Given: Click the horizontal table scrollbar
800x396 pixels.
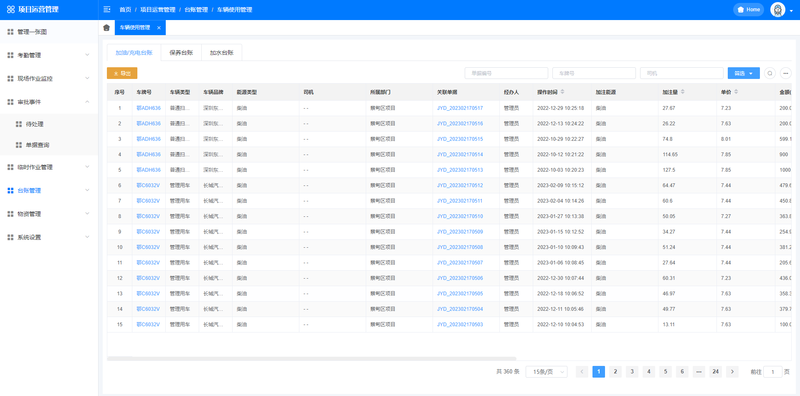Looking at the screenshot, I should [x=312, y=359].
